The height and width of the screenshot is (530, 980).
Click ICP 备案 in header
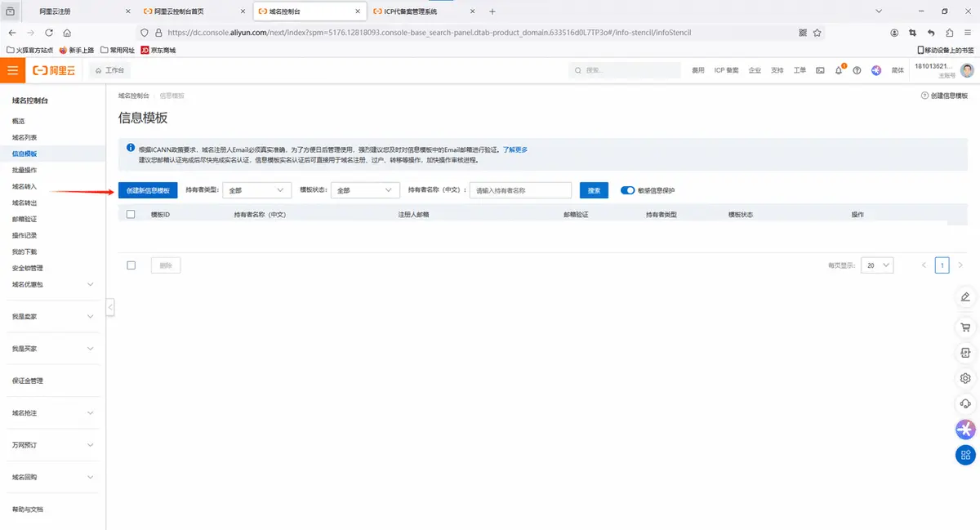[726, 71]
